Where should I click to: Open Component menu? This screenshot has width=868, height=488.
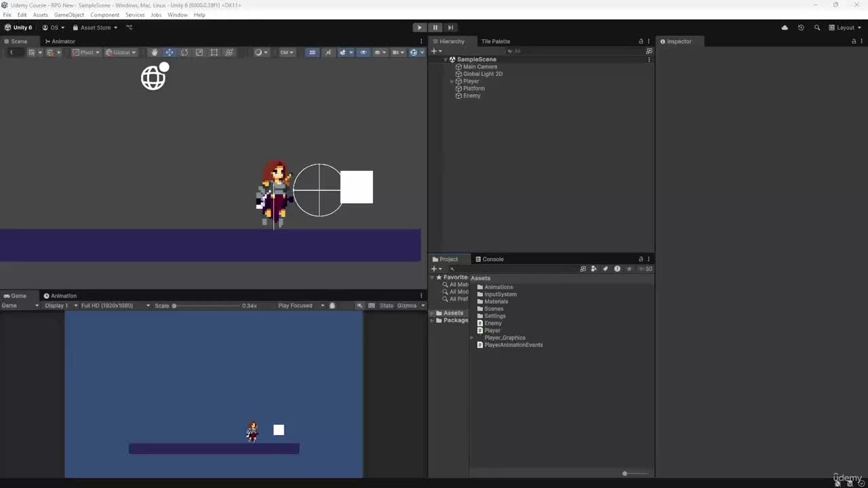(x=104, y=15)
